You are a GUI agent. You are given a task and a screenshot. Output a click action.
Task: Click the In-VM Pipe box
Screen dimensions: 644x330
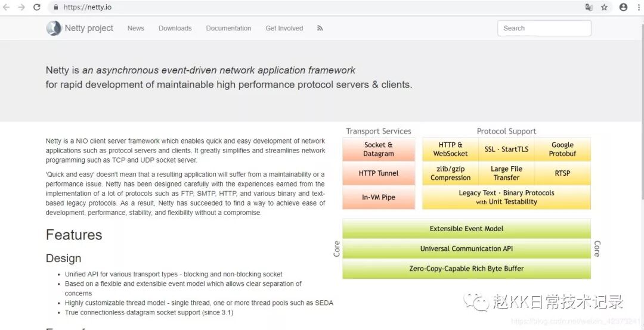379,197
